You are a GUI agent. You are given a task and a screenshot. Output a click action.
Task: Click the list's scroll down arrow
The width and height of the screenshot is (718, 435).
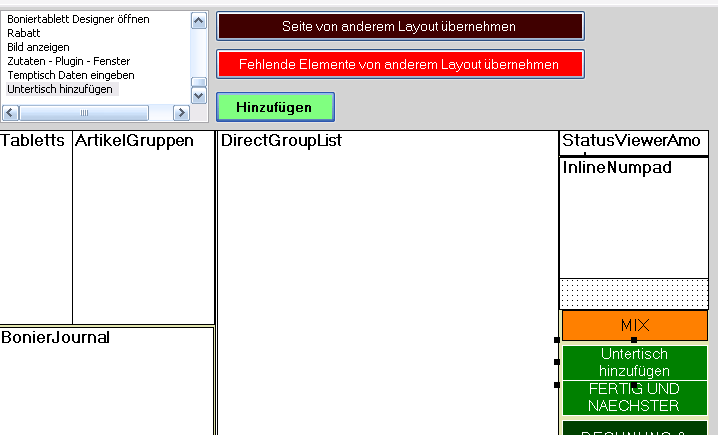point(198,96)
